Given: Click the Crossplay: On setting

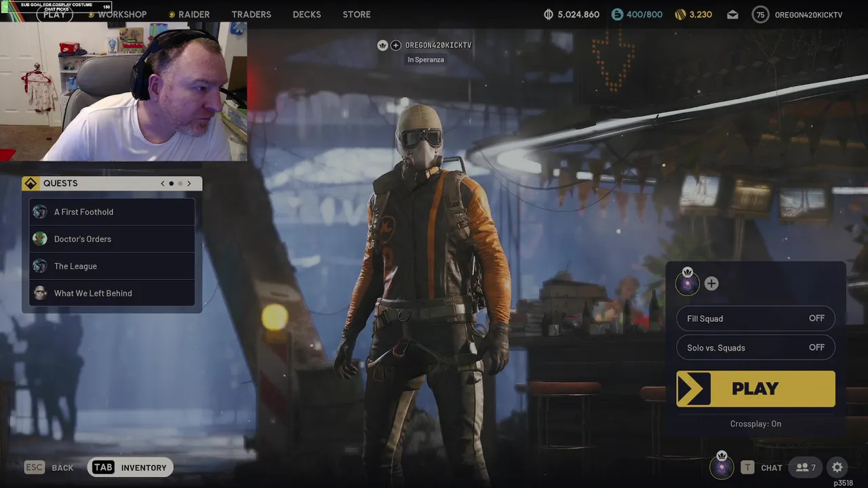Looking at the screenshot, I should coord(755,424).
